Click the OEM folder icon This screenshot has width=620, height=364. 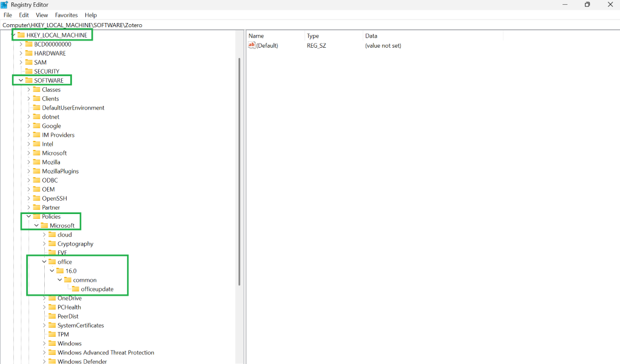[x=37, y=189]
